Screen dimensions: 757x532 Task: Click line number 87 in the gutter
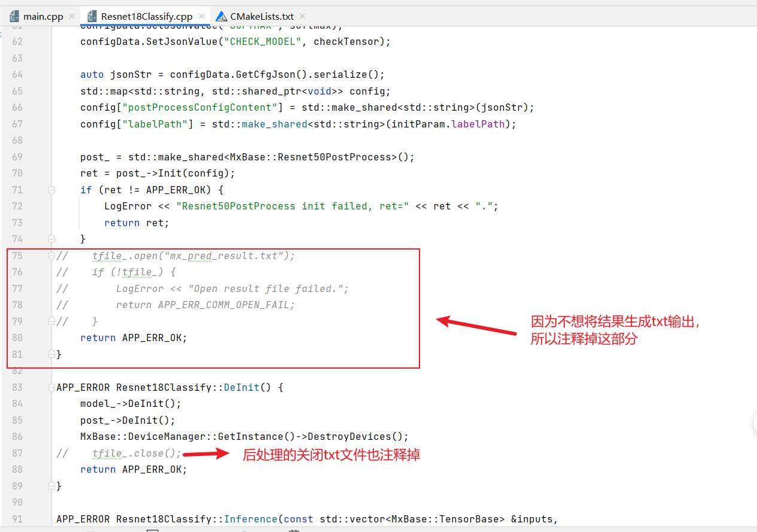click(x=17, y=453)
